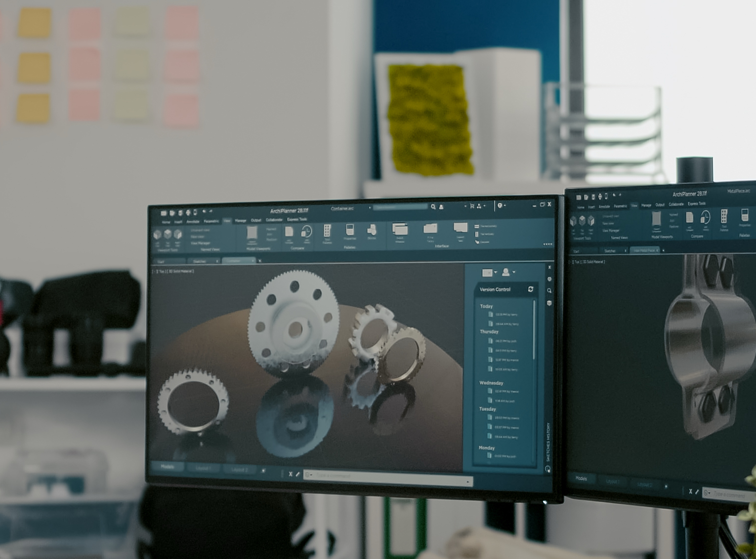Click the Properties palette icon on left monitor

pos(350,230)
